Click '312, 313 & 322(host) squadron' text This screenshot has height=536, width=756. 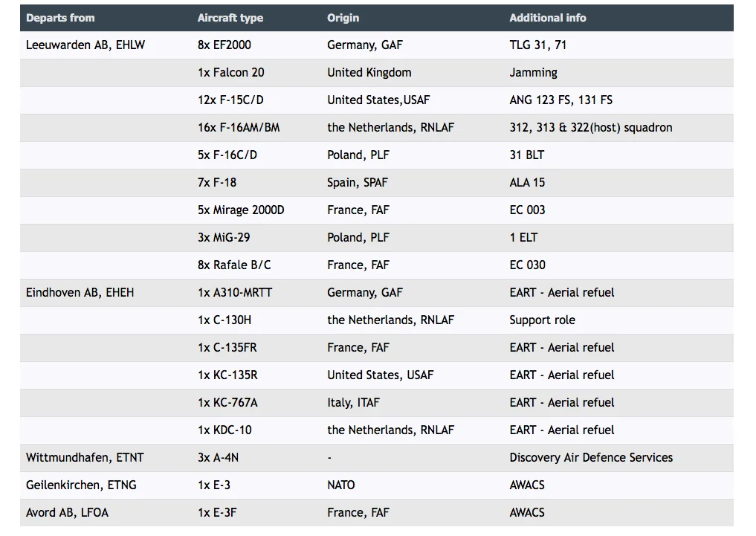591,128
